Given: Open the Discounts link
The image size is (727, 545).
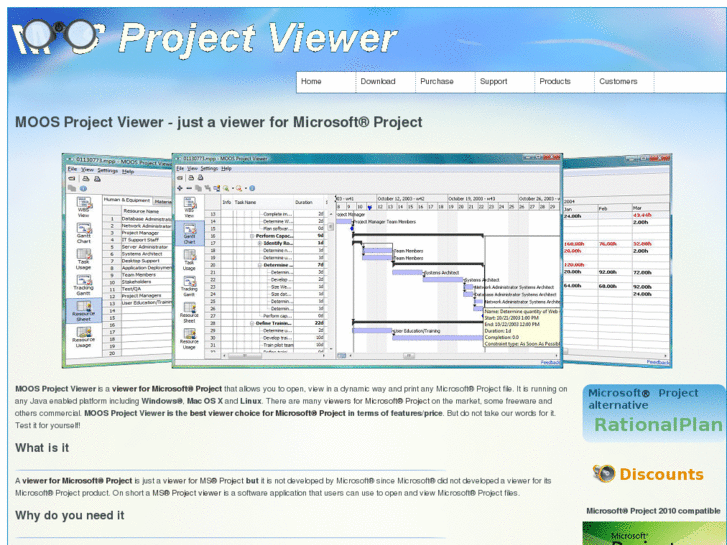Looking at the screenshot, I should point(661,474).
